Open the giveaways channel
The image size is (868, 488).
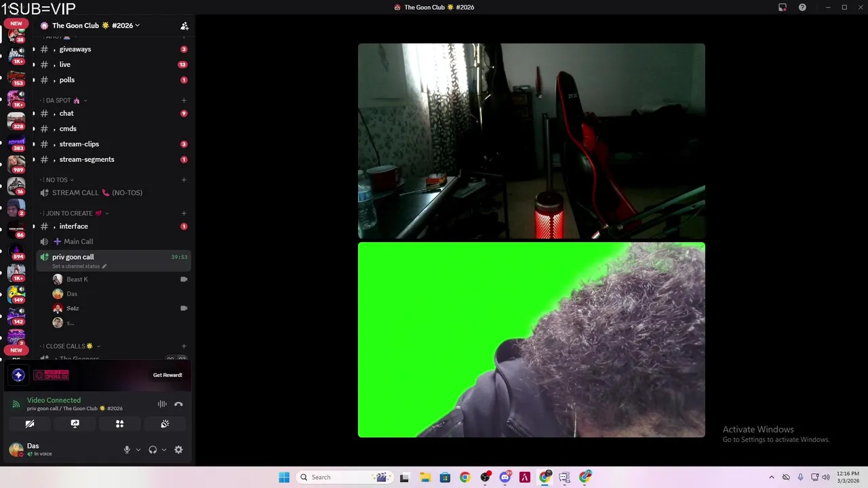[113, 49]
